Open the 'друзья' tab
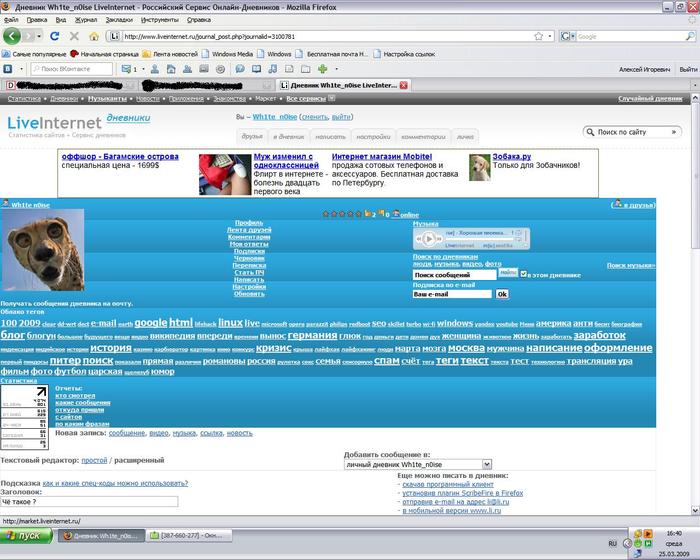 pos(252,136)
